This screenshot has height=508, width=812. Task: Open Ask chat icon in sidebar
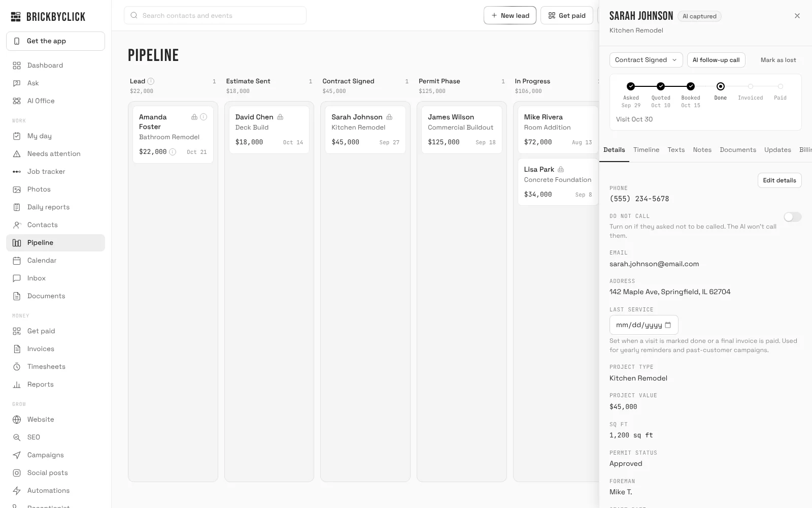pyautogui.click(x=17, y=83)
